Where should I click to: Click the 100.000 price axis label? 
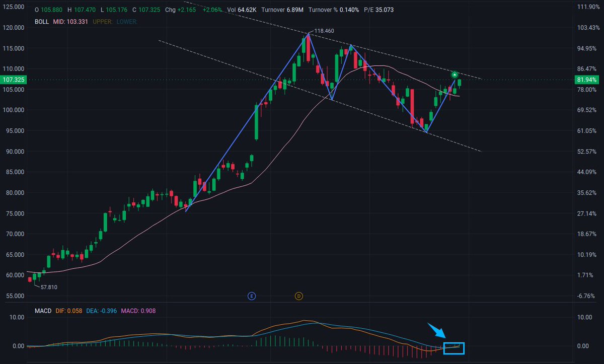[x=13, y=110]
